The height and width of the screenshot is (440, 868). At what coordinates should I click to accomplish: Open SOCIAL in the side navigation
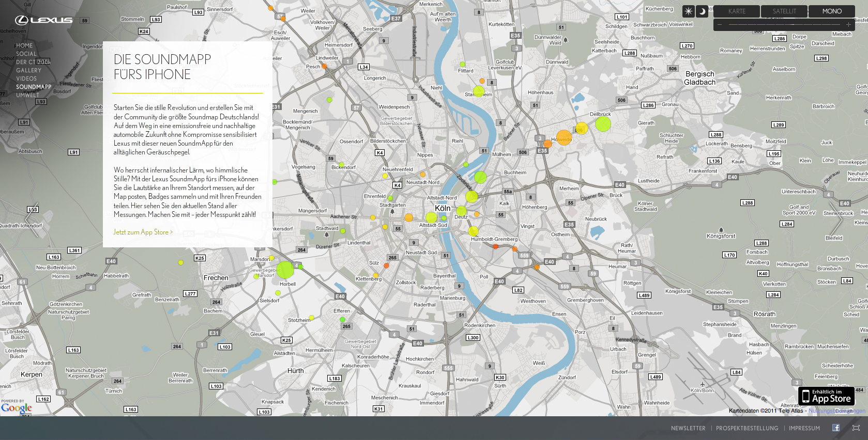pos(26,54)
